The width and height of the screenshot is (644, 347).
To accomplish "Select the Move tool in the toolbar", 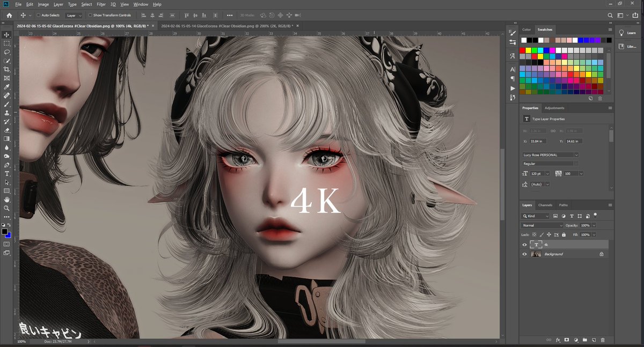I will (x=6, y=34).
